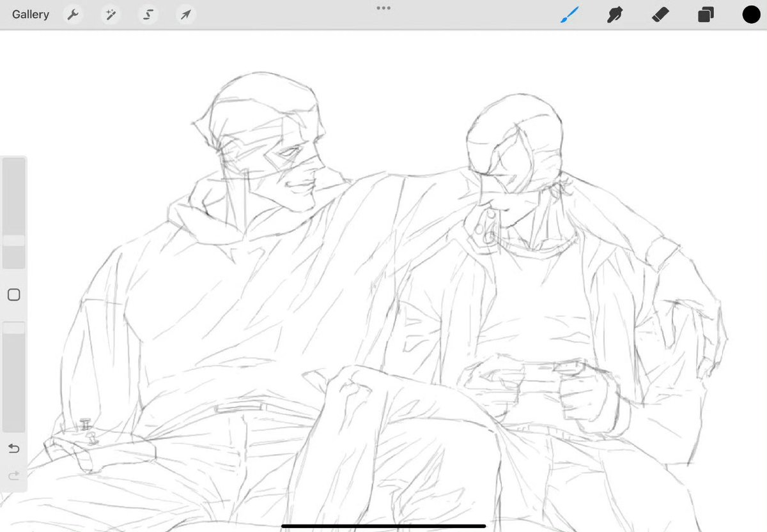Screen dimensions: 767x532
Task: Tap the three-dot multitasking menu at top
Action: point(383,8)
